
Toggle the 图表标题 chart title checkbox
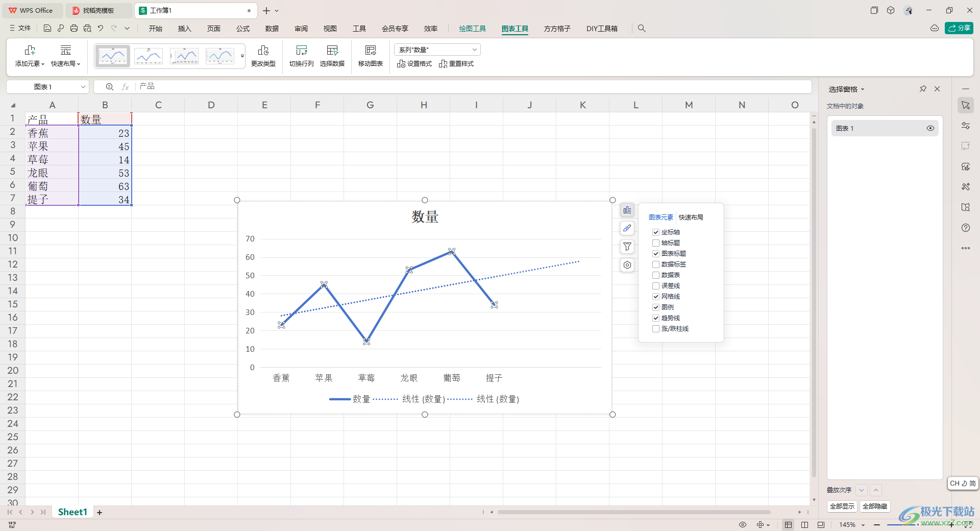656,254
